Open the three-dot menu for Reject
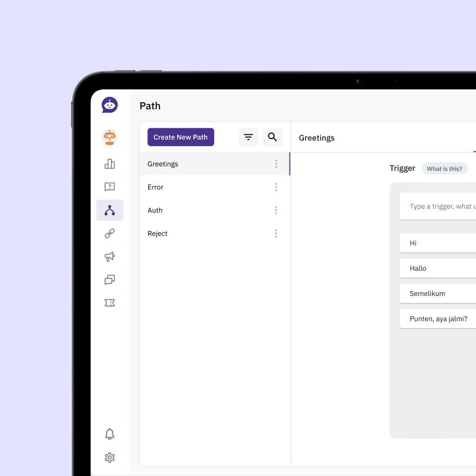 276,234
